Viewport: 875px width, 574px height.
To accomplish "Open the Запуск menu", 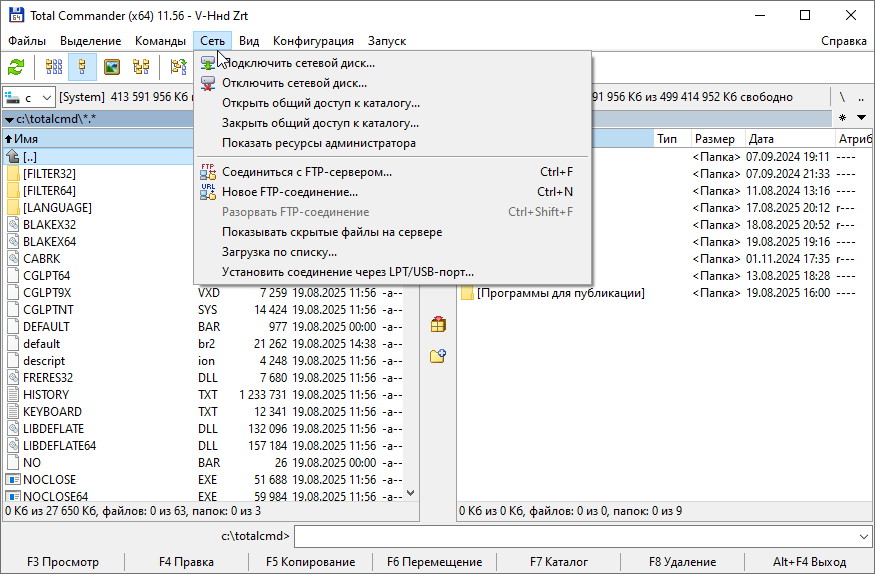I will point(387,41).
